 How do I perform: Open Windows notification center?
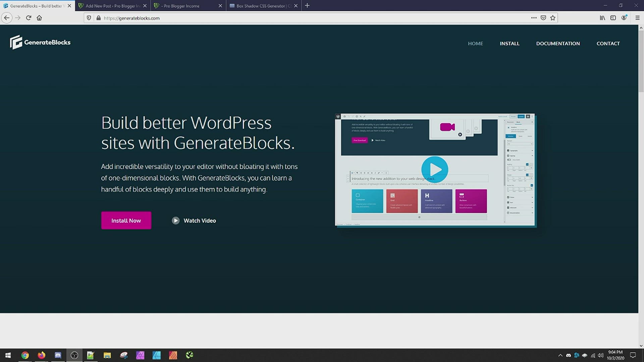[x=633, y=355]
